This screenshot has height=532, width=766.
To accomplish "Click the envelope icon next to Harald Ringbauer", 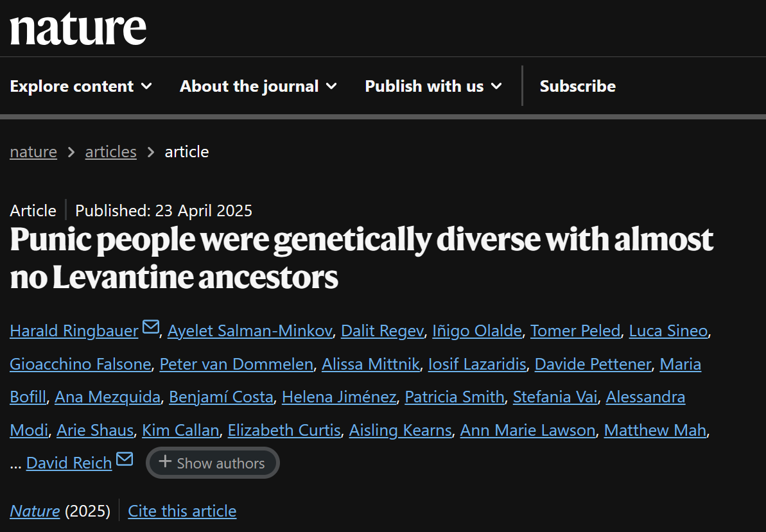I will tap(151, 327).
